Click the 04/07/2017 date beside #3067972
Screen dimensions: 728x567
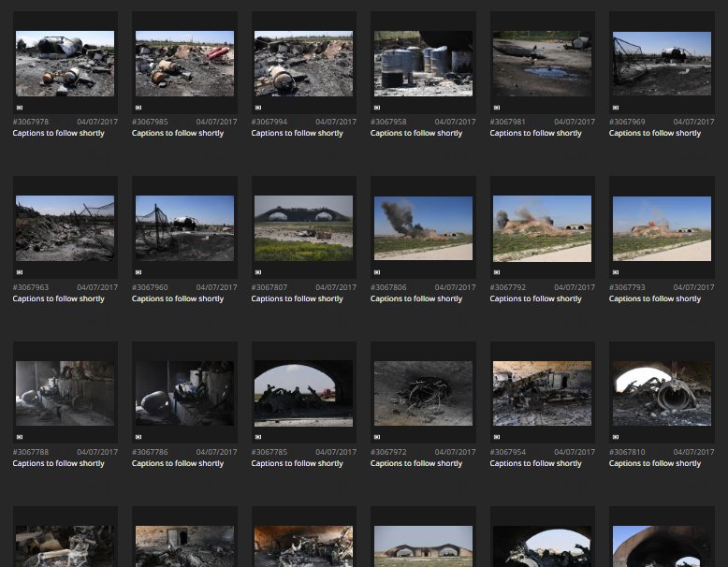[455, 452]
